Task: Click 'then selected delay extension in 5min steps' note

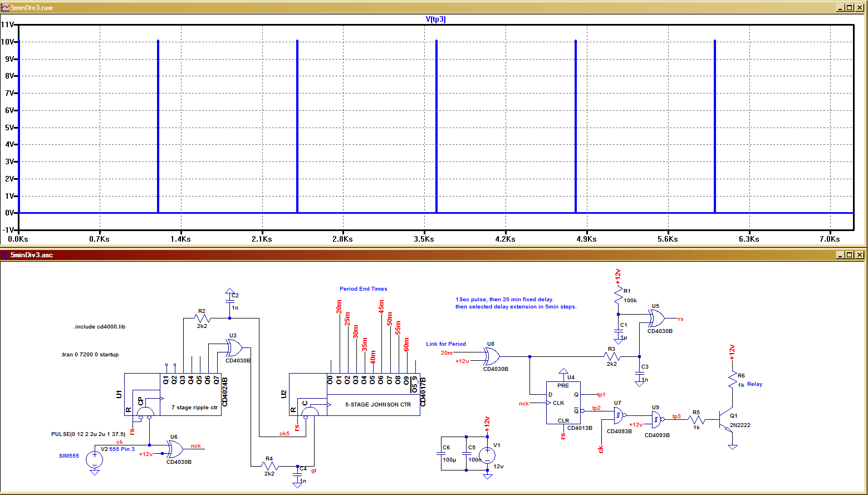Action: (x=516, y=307)
